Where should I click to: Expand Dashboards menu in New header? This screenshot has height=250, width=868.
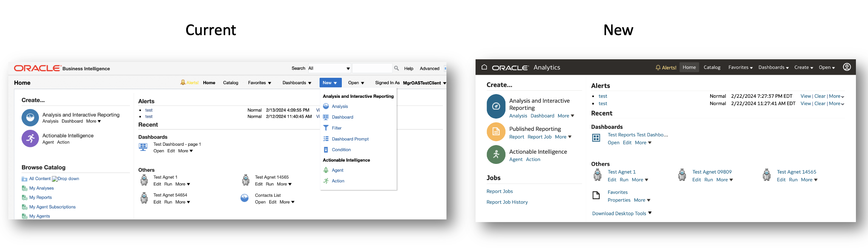[774, 67]
